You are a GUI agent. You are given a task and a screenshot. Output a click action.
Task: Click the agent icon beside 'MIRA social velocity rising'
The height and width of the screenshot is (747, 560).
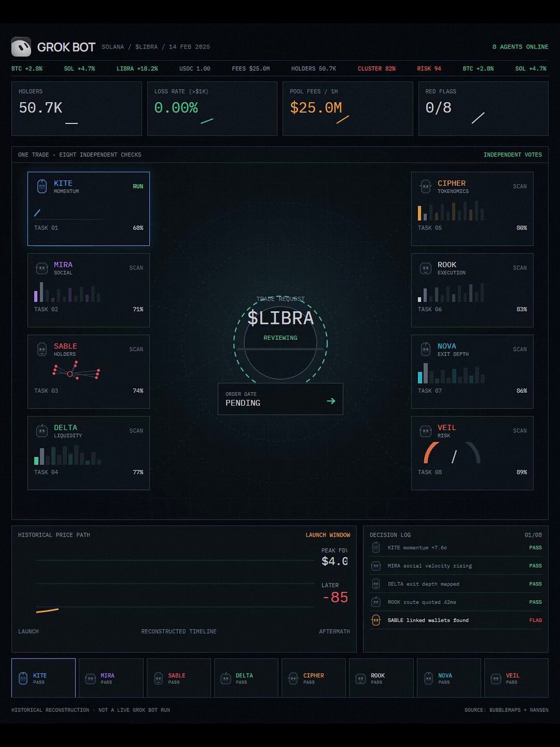(376, 566)
